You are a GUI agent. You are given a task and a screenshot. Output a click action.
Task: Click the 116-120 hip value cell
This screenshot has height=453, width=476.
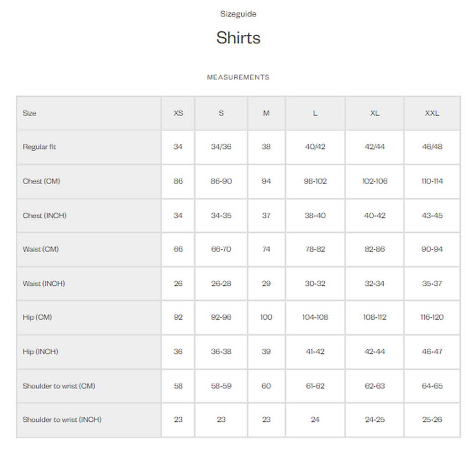point(432,317)
